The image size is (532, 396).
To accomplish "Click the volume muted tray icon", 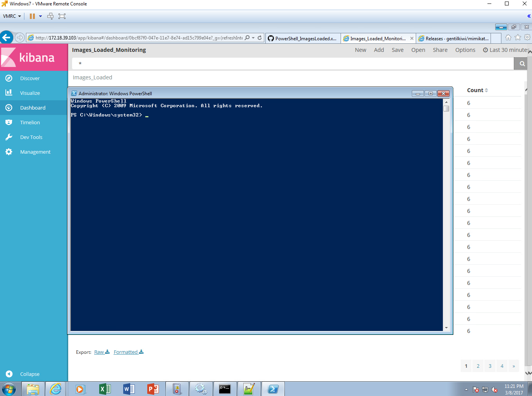I will [494, 390].
